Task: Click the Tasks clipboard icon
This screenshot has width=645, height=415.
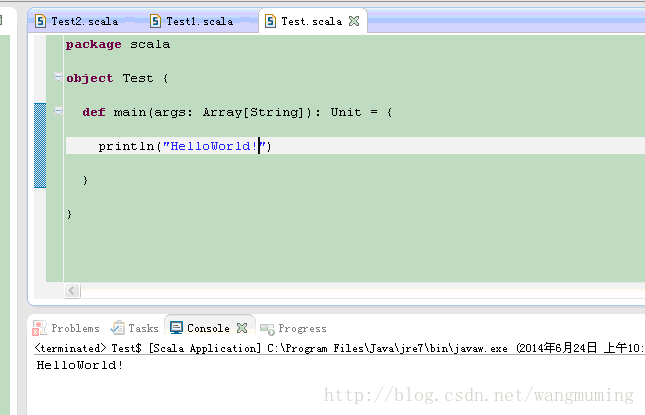Action: (117, 328)
